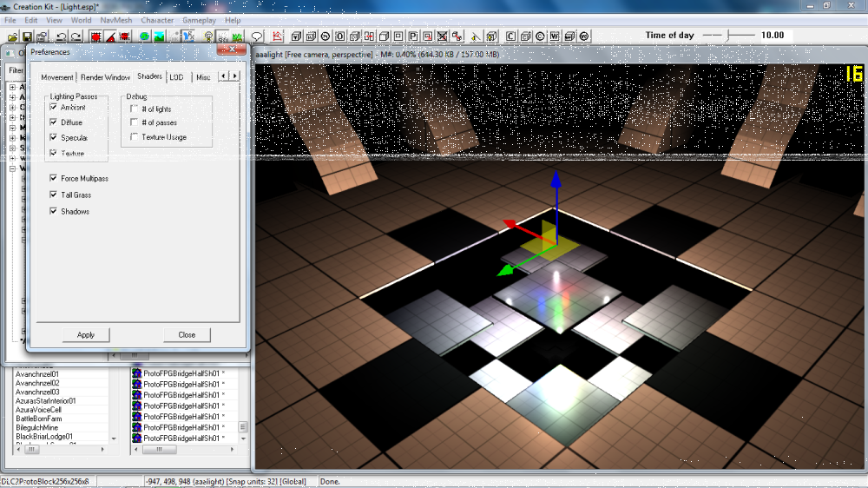868x488 pixels.
Task: Click the speech bubble dialogue icon
Action: (256, 36)
